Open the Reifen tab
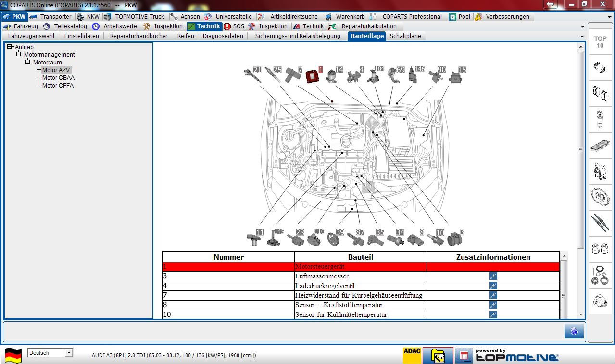 tap(186, 36)
